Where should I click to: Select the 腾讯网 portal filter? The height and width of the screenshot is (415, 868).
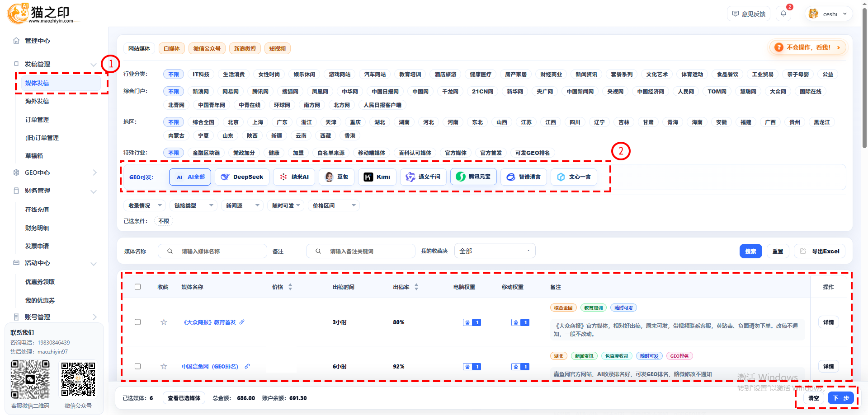[x=260, y=92]
